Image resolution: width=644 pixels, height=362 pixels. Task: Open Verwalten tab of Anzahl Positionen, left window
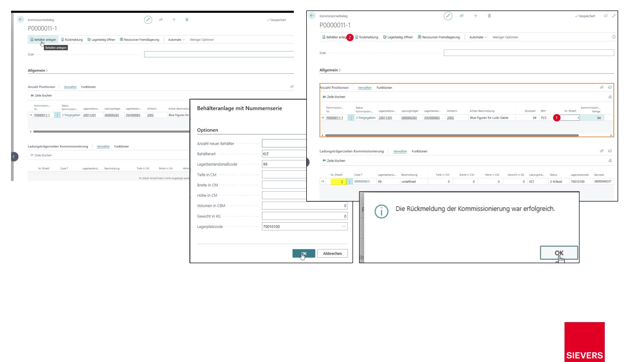[70, 87]
